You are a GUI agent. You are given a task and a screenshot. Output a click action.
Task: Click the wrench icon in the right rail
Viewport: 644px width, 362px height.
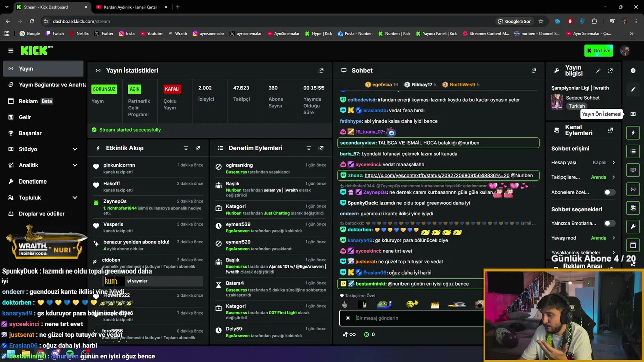point(633,227)
